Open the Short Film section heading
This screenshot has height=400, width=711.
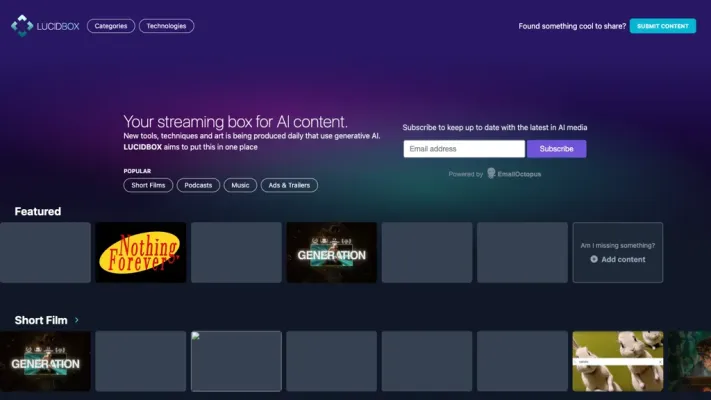coord(41,320)
